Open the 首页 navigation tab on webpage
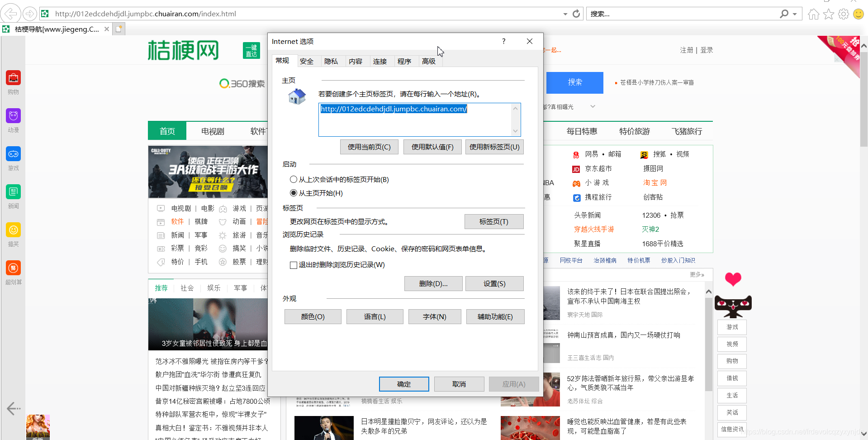 tap(167, 131)
